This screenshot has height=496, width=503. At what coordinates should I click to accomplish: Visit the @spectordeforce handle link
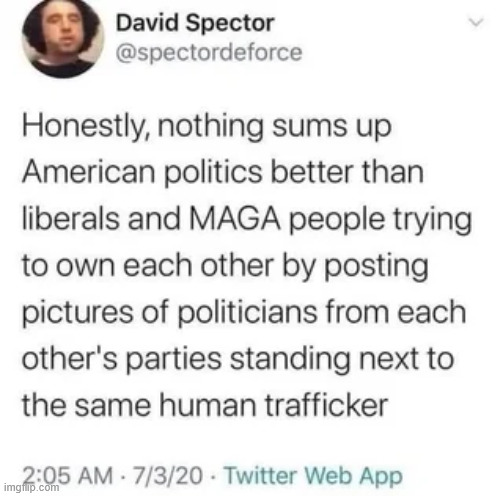(209, 53)
